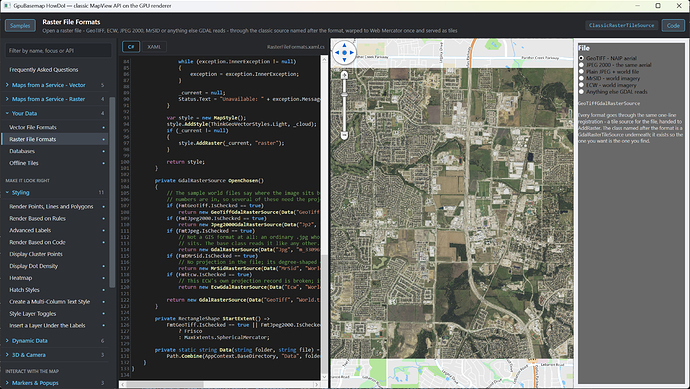The height and width of the screenshot is (389, 690).
Task: Click the RasterFileFormats.xaml.cs file name
Action: point(295,47)
